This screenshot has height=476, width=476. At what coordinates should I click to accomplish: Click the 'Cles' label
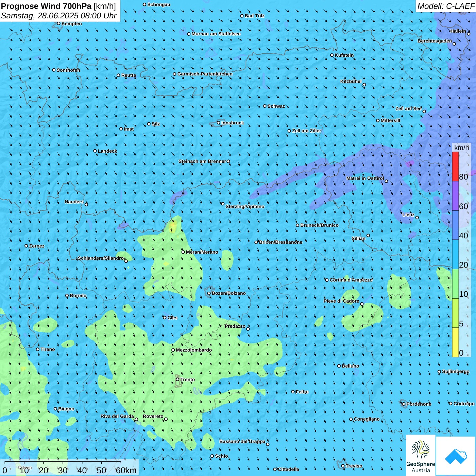(172, 318)
